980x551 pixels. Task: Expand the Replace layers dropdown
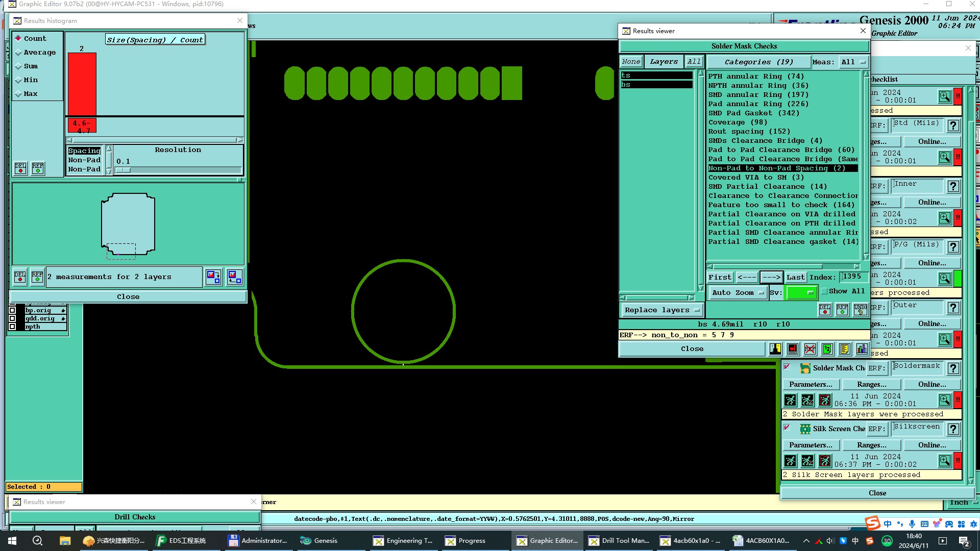(x=661, y=310)
